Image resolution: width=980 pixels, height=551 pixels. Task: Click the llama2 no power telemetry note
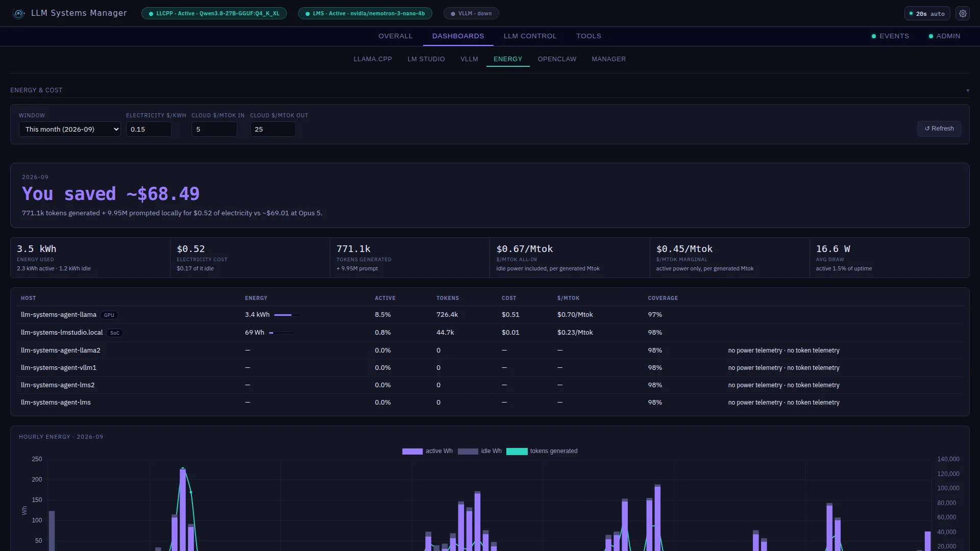783,350
